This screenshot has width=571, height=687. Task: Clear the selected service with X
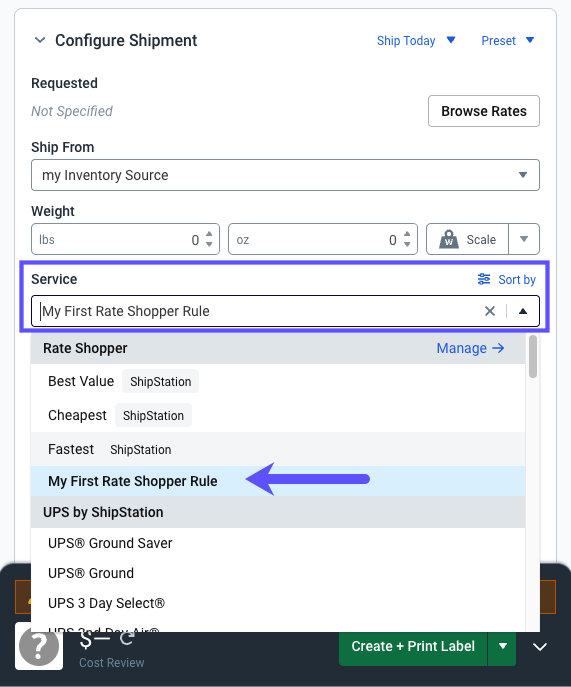pos(489,311)
